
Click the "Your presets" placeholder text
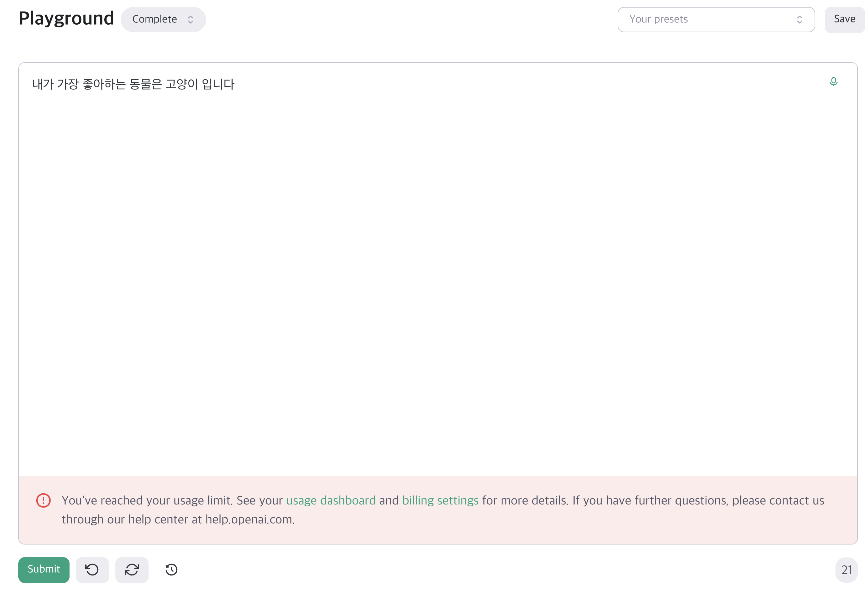pyautogui.click(x=658, y=19)
